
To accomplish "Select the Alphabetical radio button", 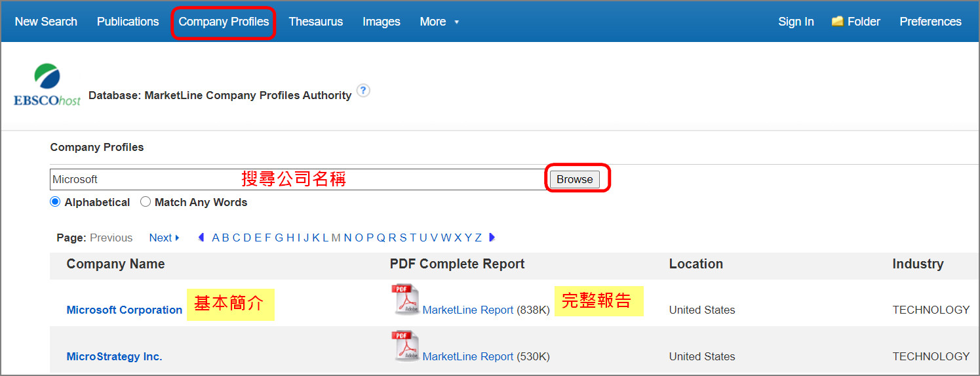I will click(x=55, y=202).
